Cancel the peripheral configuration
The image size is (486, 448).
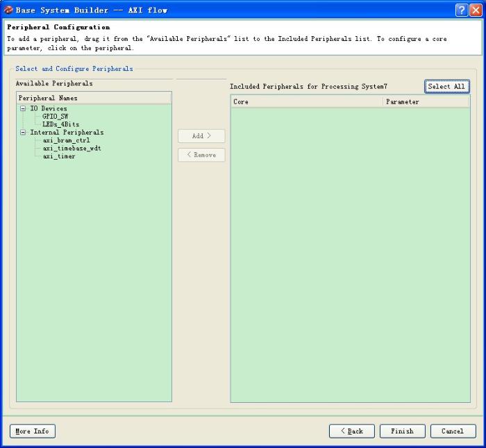pyautogui.click(x=453, y=431)
